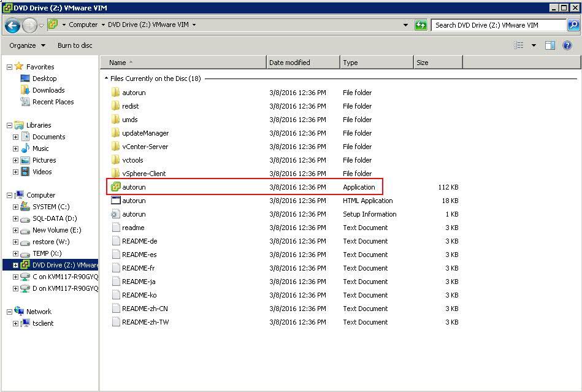Open the Help question mark icon

point(567,45)
